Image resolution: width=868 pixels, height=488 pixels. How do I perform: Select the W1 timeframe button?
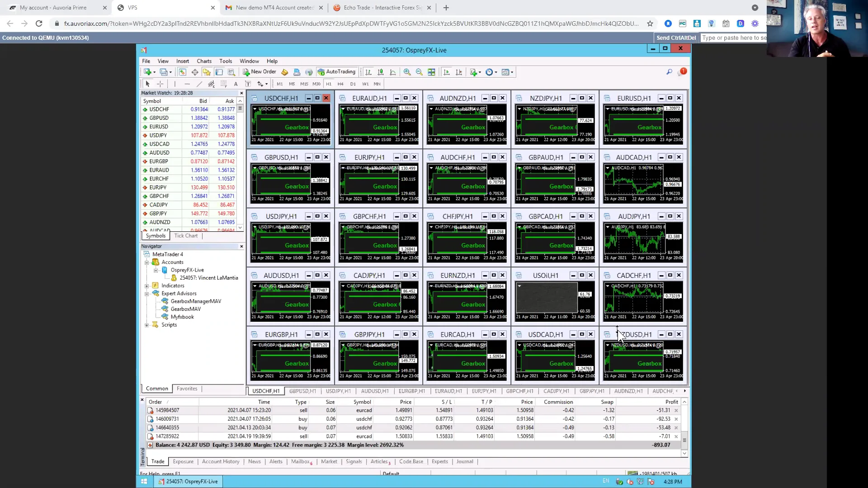[x=365, y=84]
